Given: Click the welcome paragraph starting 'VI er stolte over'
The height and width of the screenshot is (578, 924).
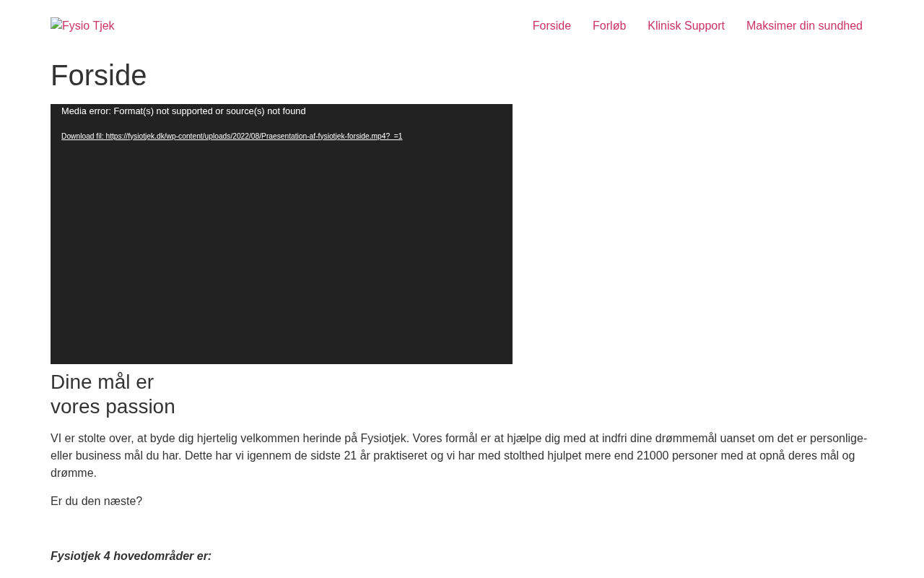Looking at the screenshot, I should (x=459, y=456).
